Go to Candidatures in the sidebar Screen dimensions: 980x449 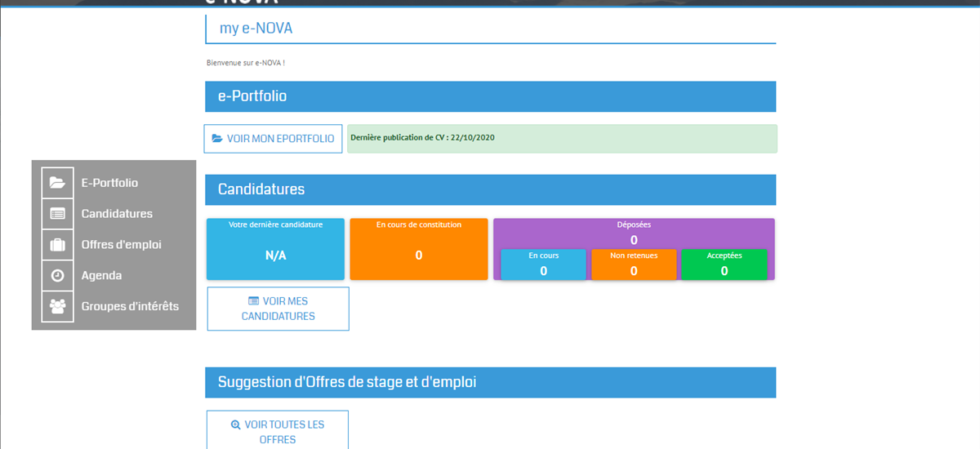coord(117,214)
